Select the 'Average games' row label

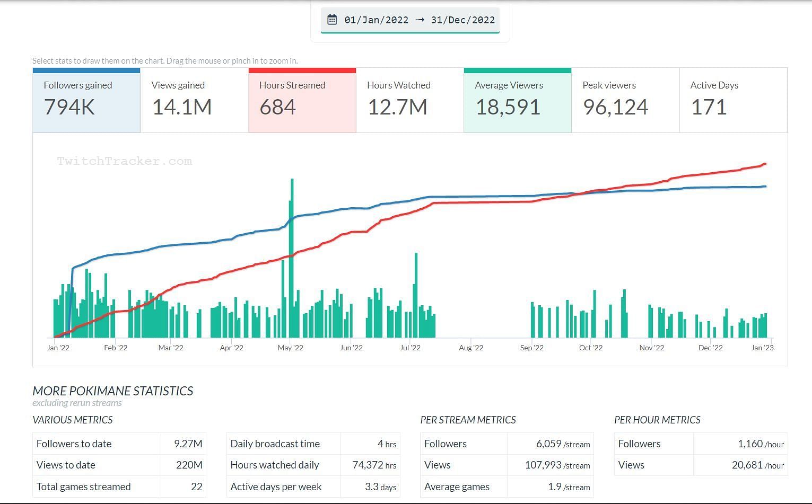tap(457, 487)
